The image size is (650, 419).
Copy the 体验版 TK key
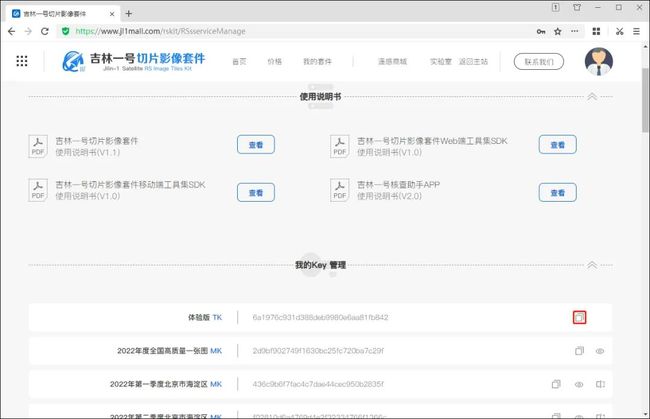579,317
